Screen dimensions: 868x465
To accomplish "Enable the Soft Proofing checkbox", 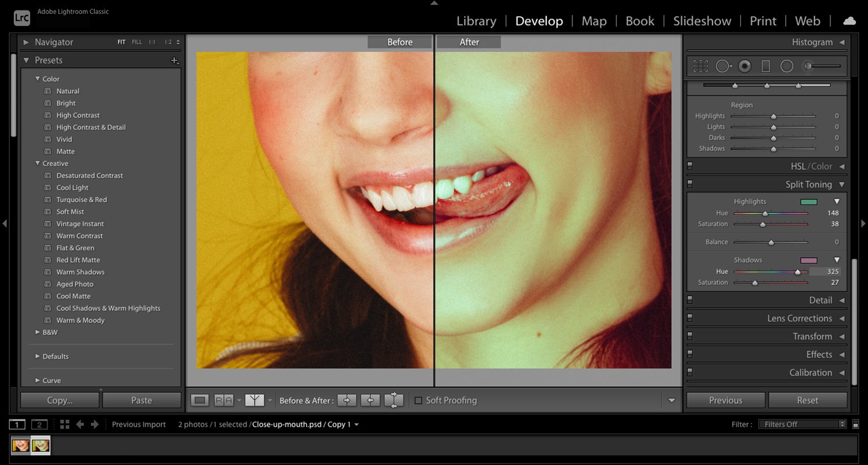I will (x=418, y=400).
